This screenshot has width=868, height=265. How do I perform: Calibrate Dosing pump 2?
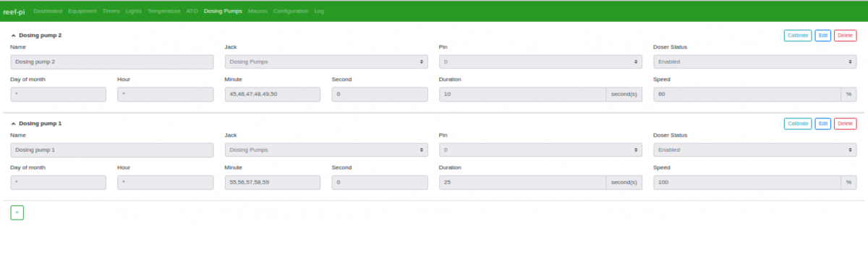tap(798, 35)
